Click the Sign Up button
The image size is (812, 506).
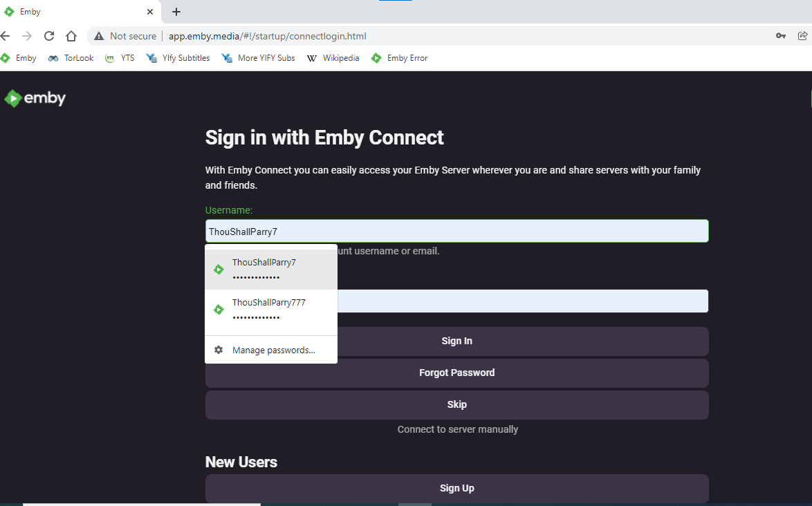[x=456, y=489]
